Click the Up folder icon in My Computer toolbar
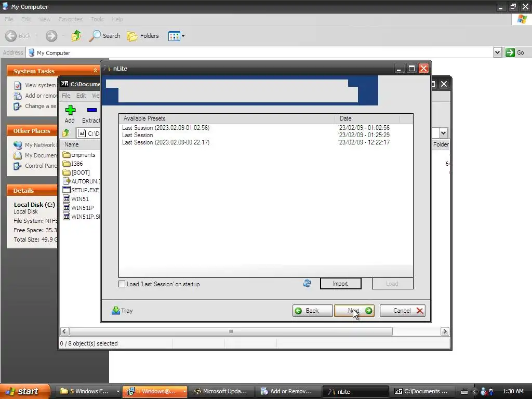532x399 pixels. [76, 36]
